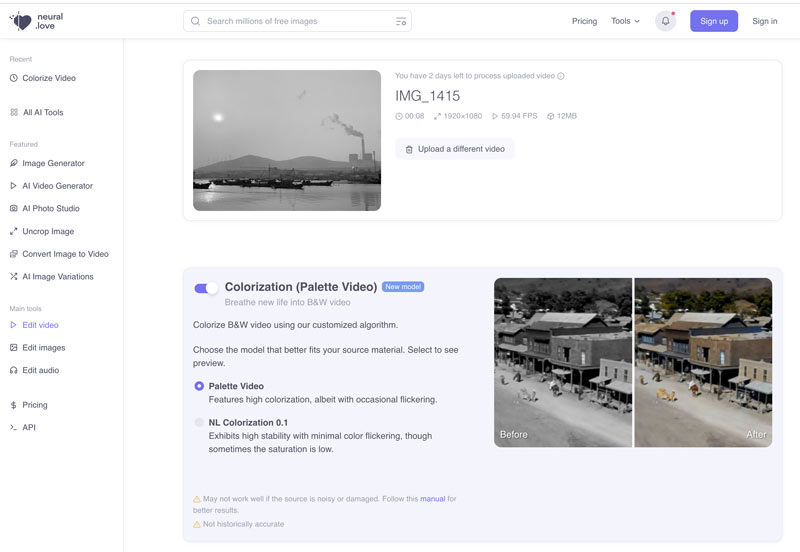
Task: Open Image Generator from the sidebar
Action: click(x=53, y=163)
